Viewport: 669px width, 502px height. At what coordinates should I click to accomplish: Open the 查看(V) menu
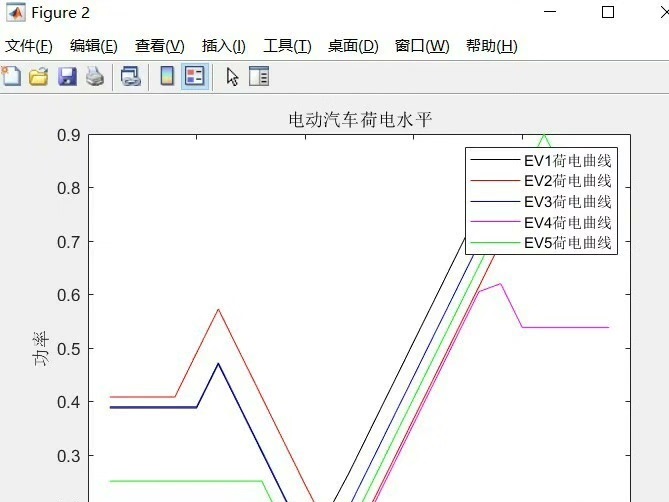(160, 46)
